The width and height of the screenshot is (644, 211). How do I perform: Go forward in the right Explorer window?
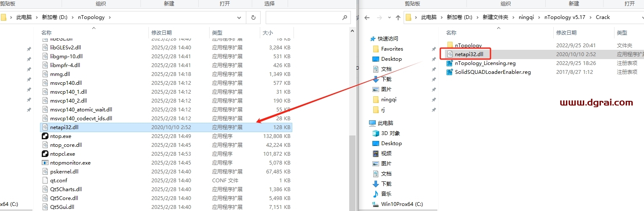(379, 18)
